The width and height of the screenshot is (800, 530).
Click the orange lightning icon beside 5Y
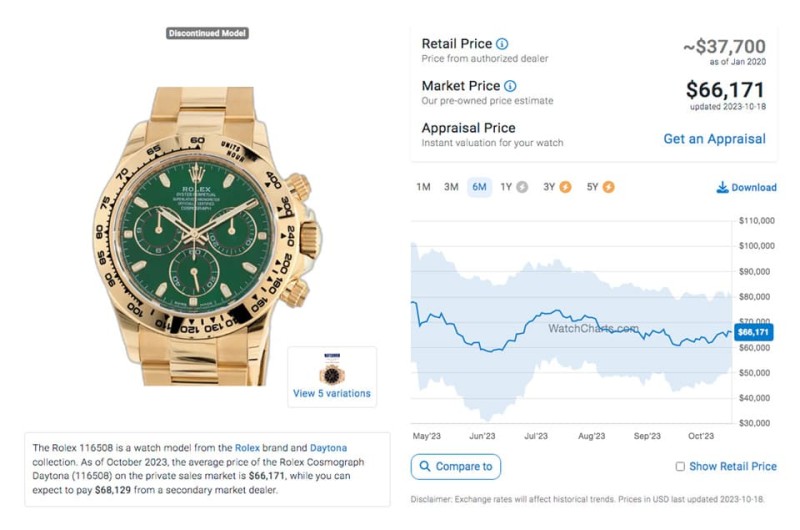(608, 187)
